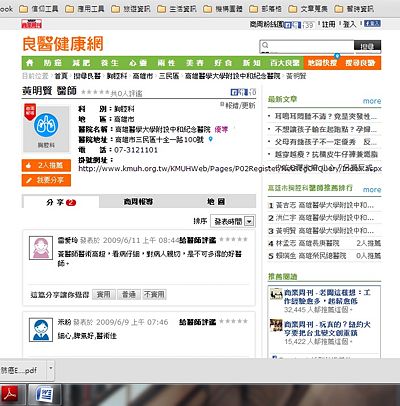Open the 養生 menu in the green nav bar
Screen dimensions: 400x406
point(110,63)
